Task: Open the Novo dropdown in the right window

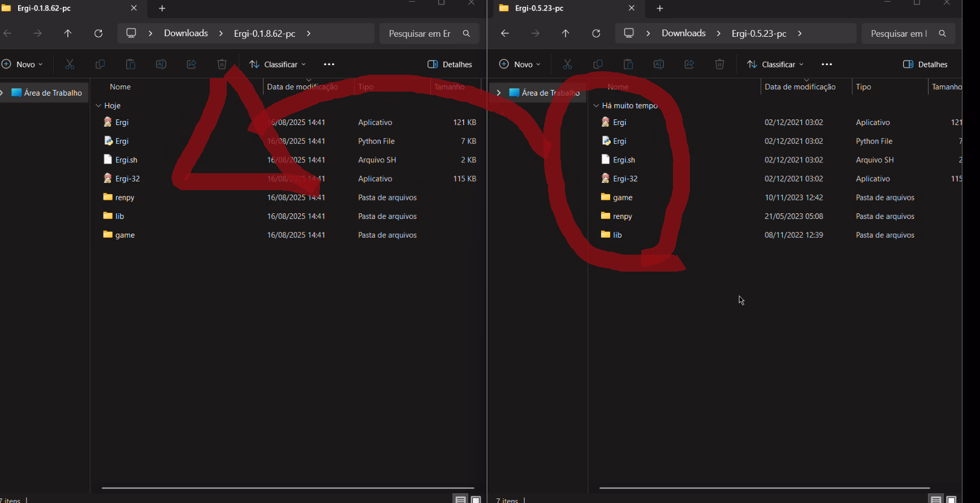Action: [520, 65]
